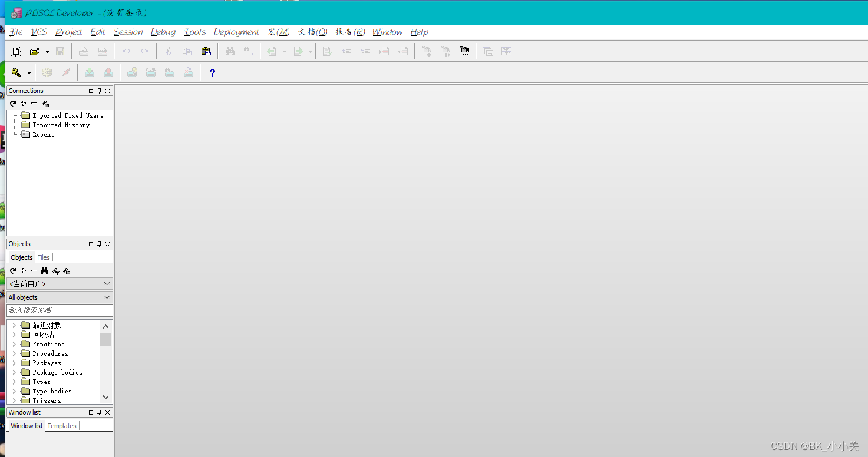The width and height of the screenshot is (868, 457).
Task: Expand the Functions tree node
Action: pyautogui.click(x=14, y=344)
